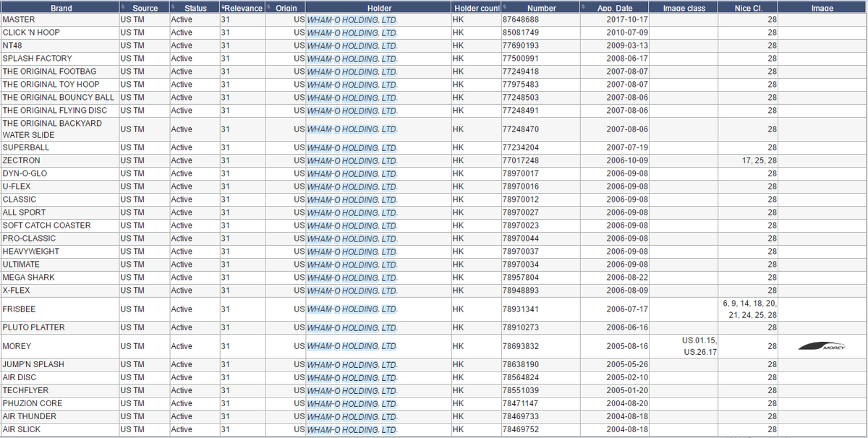Screen dimensions: 868x438
Task: Select the TECHFLYER brand cell
Action: click(60, 390)
